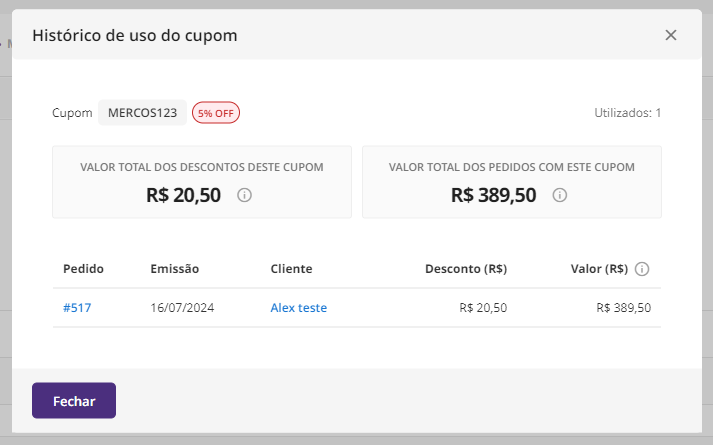Image resolution: width=713 pixels, height=445 pixels.
Task: Click the Emissão column header
Action: coord(175,269)
